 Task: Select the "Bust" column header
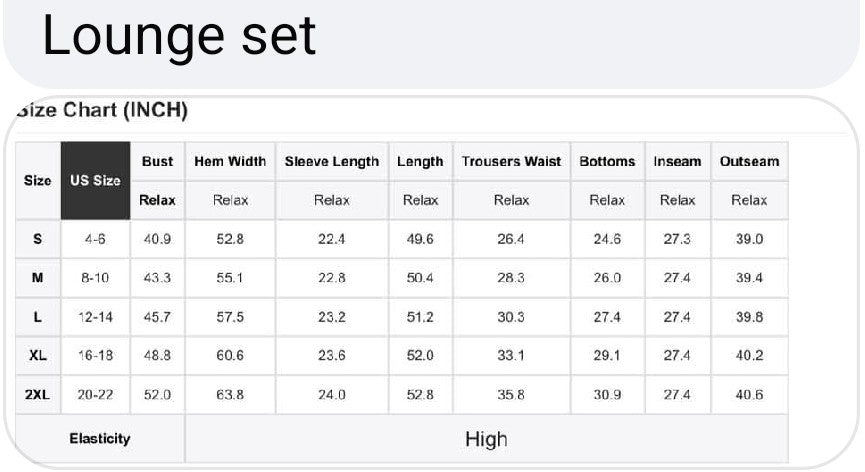pos(157,161)
